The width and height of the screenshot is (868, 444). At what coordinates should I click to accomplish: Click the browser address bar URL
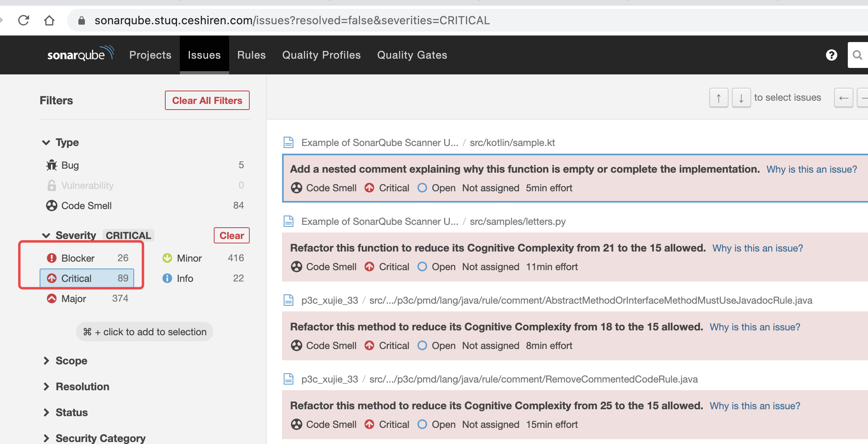(292, 20)
